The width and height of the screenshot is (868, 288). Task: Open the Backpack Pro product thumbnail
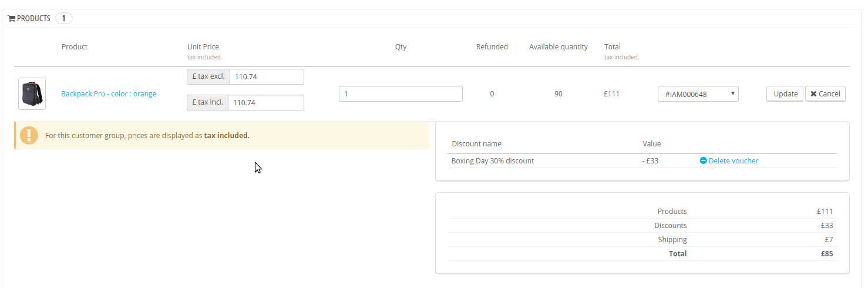32,94
